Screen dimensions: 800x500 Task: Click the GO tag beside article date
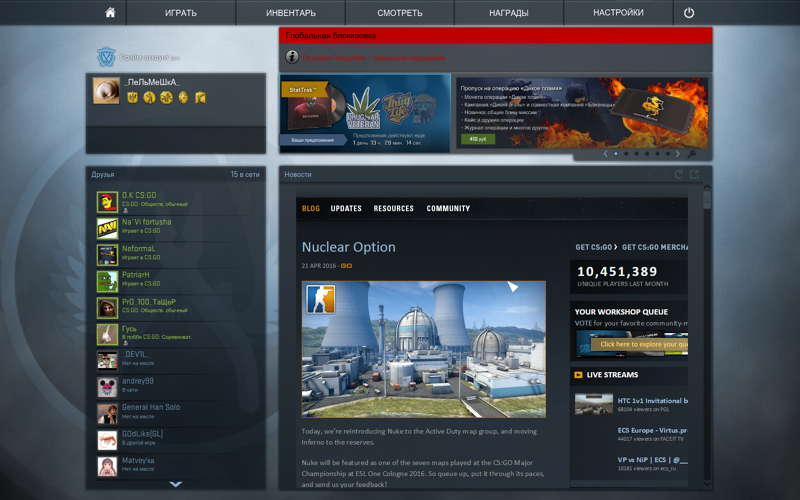point(346,266)
